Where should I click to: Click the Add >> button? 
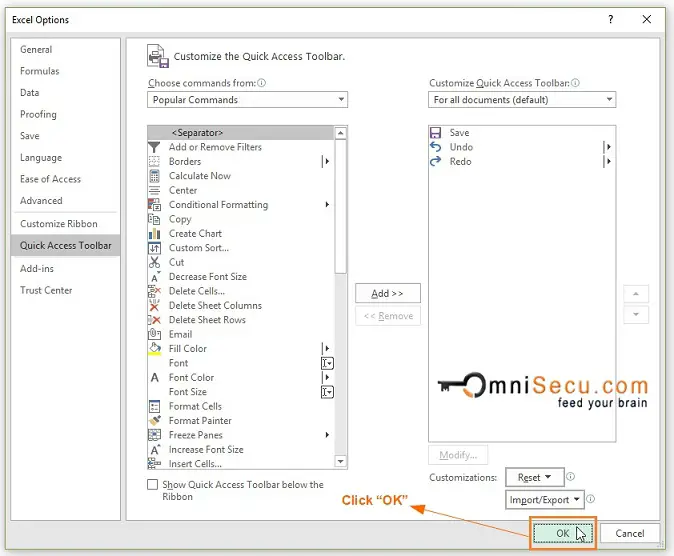(388, 293)
